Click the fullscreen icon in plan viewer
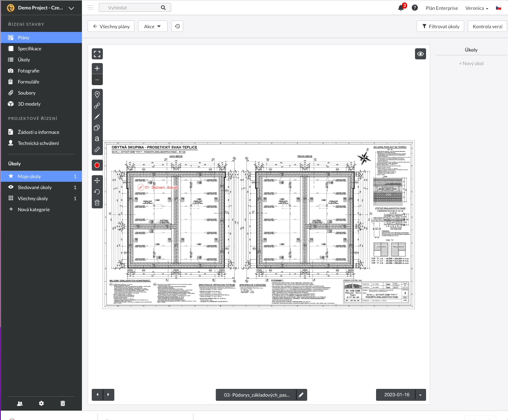The width and height of the screenshot is (508, 420). (97, 54)
